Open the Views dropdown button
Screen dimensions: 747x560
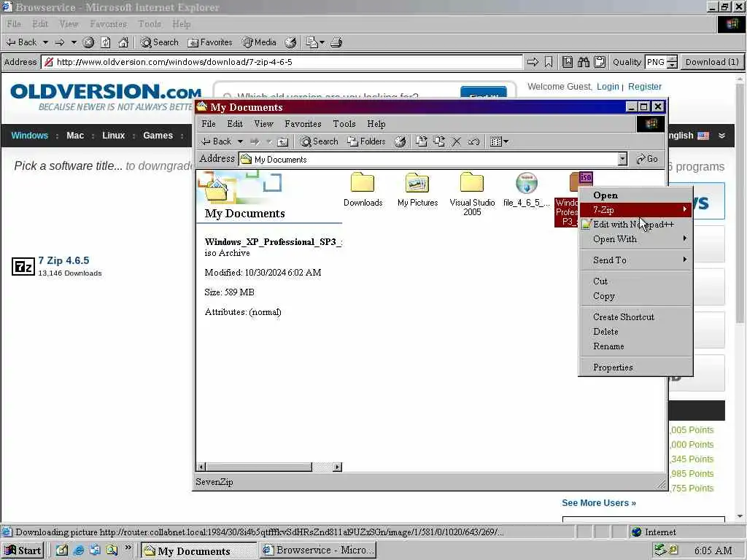coord(499,141)
